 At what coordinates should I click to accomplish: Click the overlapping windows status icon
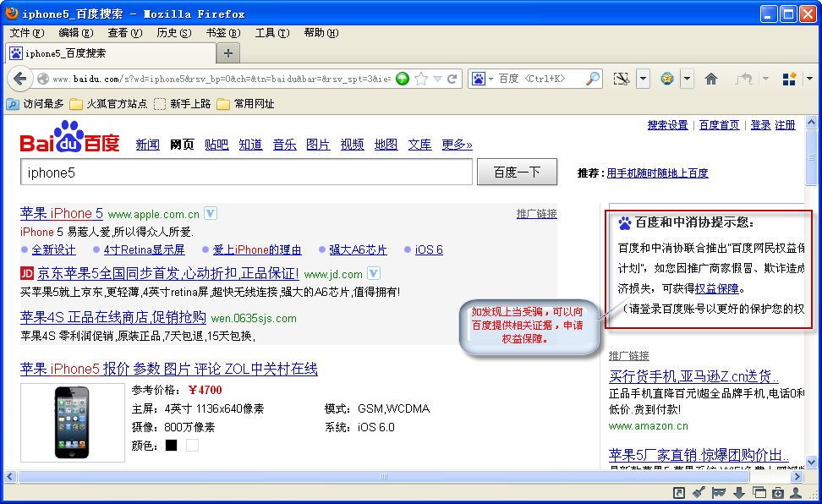pos(759,492)
